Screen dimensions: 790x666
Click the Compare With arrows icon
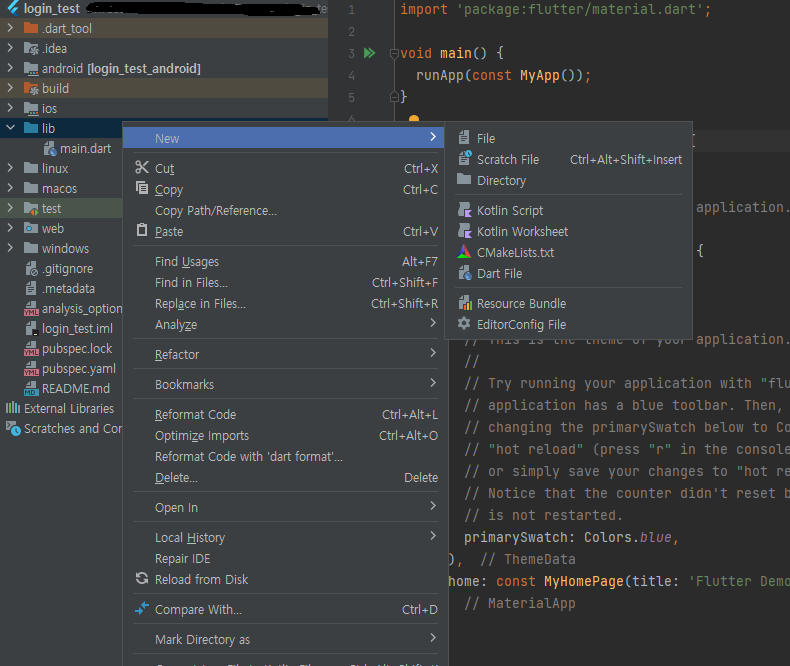pyautogui.click(x=142, y=609)
